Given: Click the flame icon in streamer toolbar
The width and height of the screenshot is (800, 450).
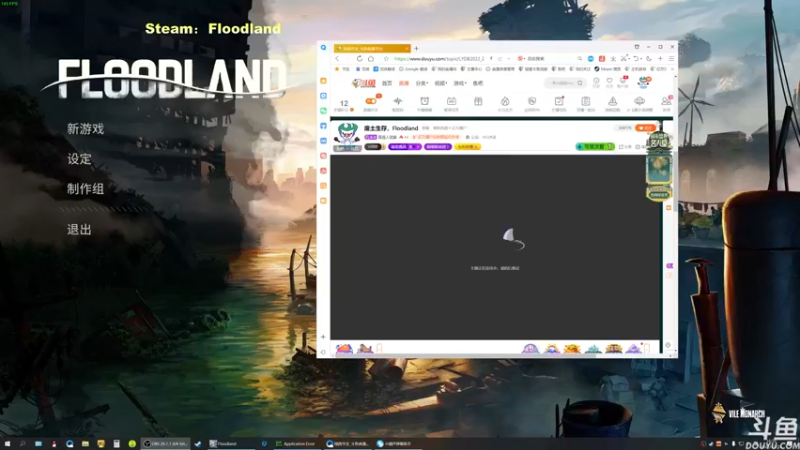Looking at the screenshot, I should [x=505, y=103].
